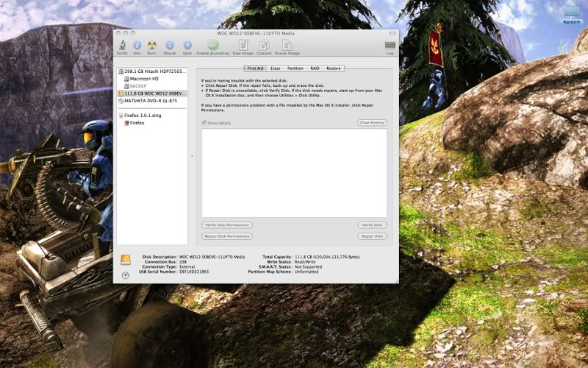Click the Verify microscope icon in toolbar
This screenshot has height=368, width=588.
click(x=122, y=46)
